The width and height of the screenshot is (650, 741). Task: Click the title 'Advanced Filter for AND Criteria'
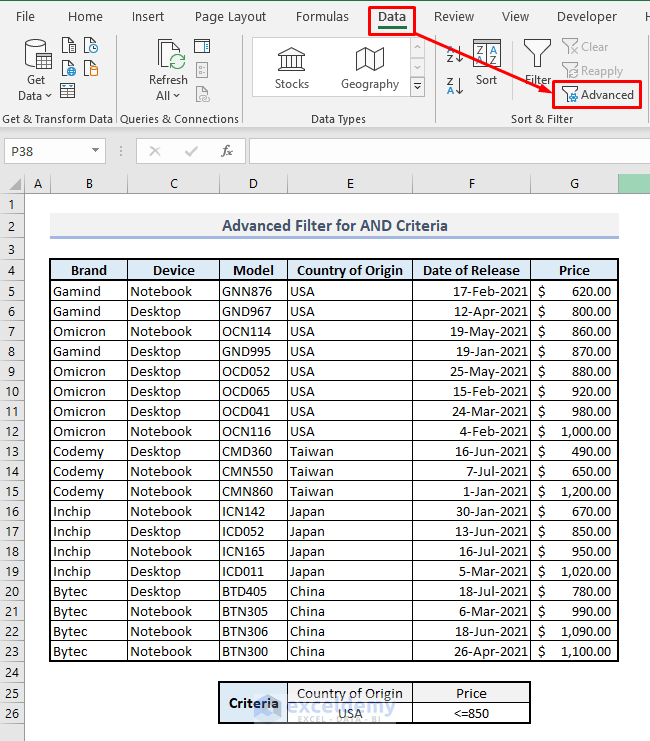click(334, 226)
